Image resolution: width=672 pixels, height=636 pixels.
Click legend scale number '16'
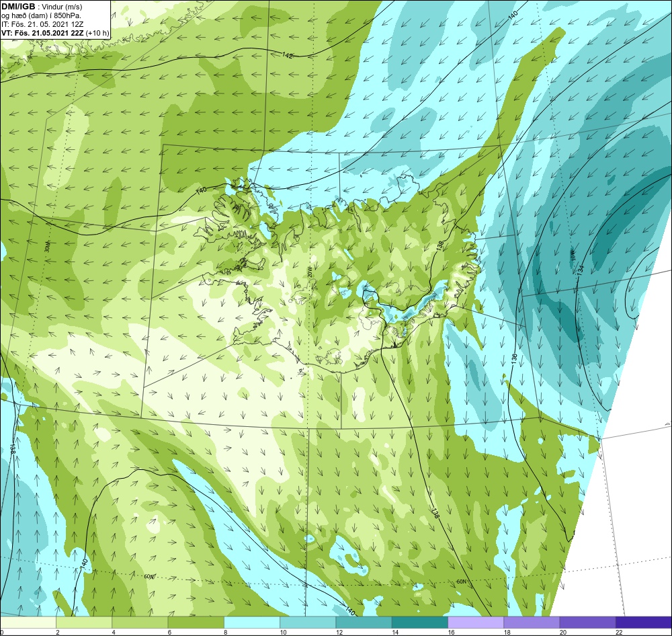coord(451,632)
